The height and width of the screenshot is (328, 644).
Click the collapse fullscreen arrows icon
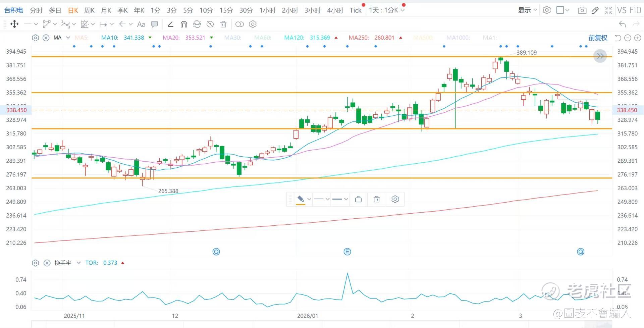[x=608, y=10]
